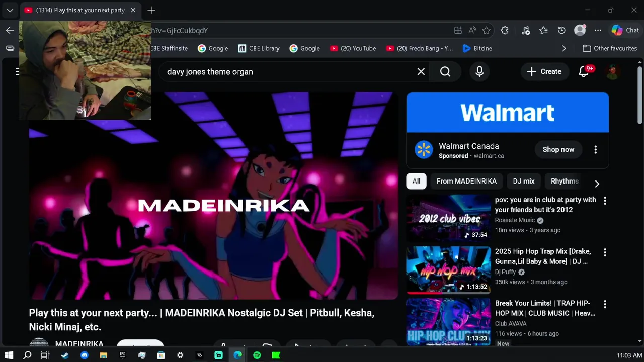Viewport: 644px width, 362px height.
Task: Open Edge settings and more ellipsis
Action: point(598,30)
